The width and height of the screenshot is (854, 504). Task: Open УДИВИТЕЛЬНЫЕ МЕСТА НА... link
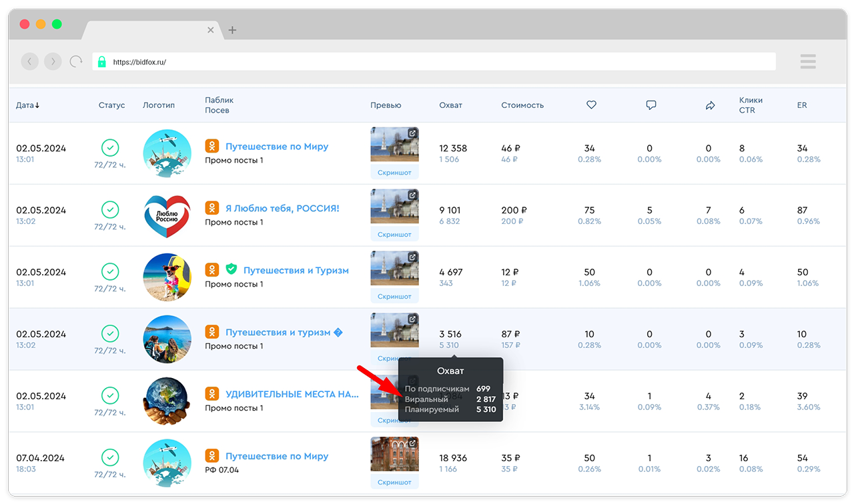coord(292,395)
